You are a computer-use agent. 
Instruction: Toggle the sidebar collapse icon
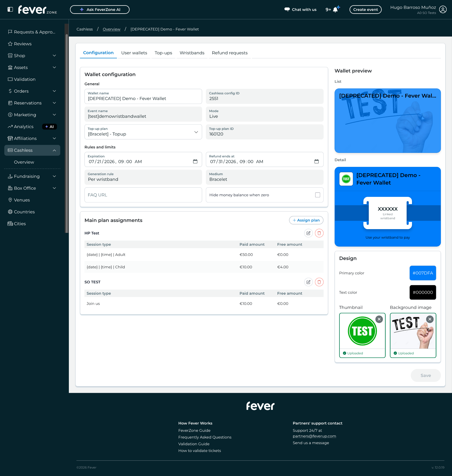coord(10,9)
